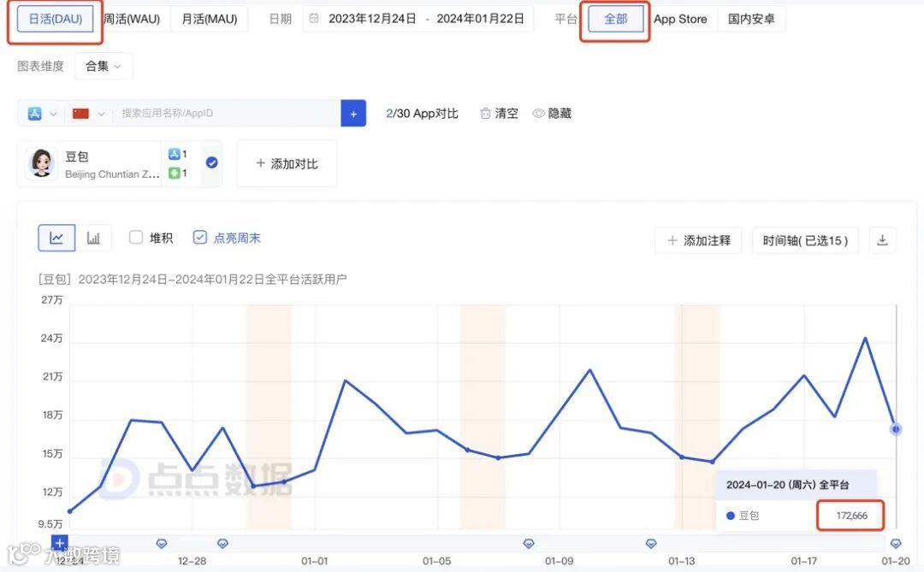
Task: Click 添加注释 button
Action: tap(698, 240)
